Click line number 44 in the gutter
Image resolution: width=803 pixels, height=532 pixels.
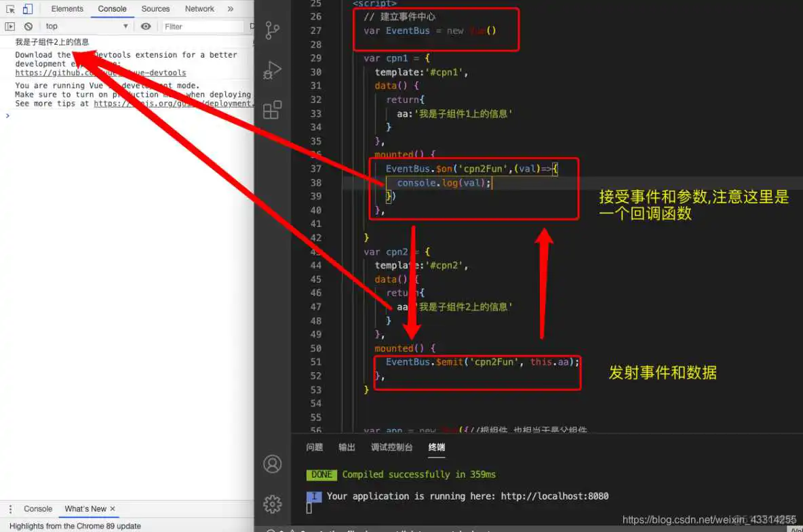click(x=316, y=266)
